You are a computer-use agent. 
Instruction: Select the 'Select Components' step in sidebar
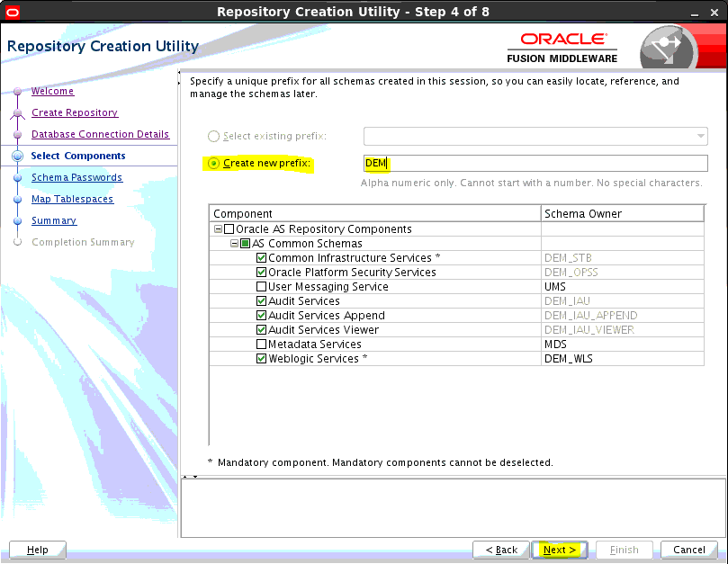78,156
